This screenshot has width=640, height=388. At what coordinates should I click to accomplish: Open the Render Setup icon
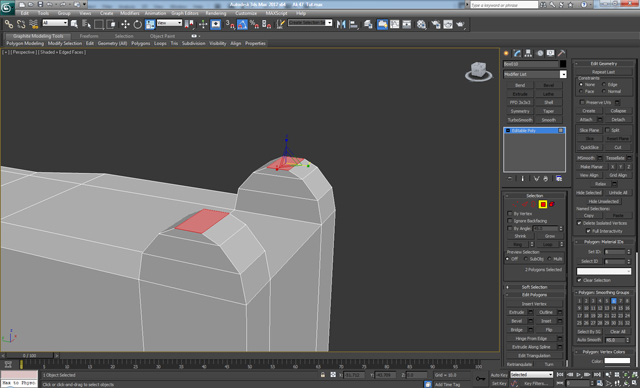[x=436, y=24]
